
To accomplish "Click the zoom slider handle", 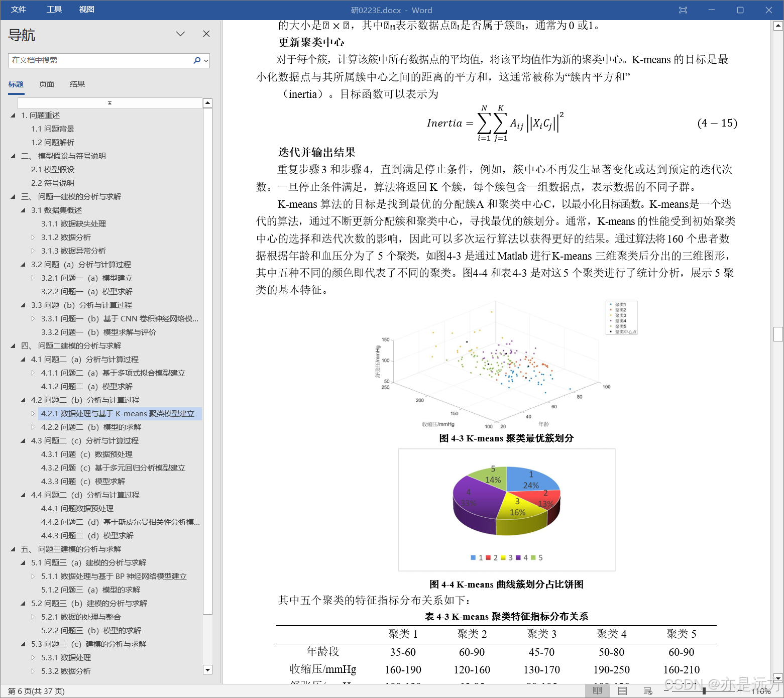I will (704, 691).
